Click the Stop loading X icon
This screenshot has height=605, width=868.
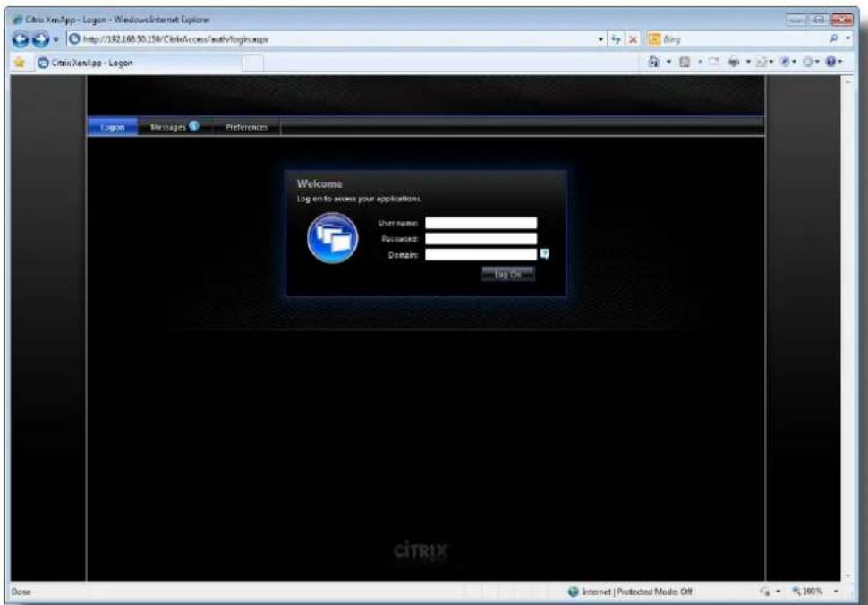(x=633, y=39)
